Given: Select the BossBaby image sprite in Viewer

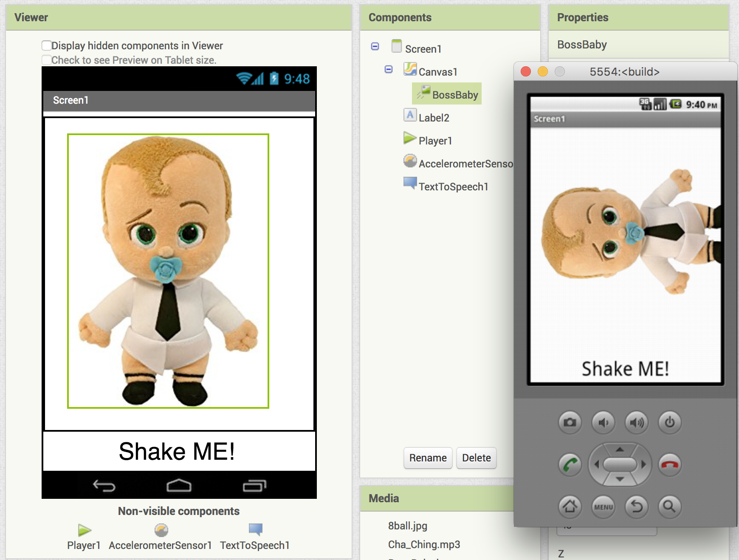Looking at the screenshot, I should pos(168,271).
